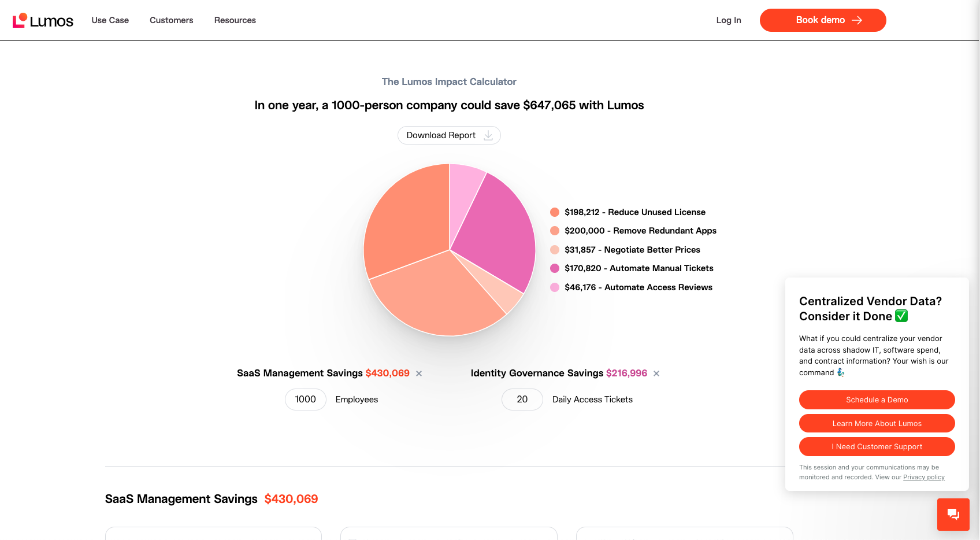
Task: Open the Resources menu
Action: click(235, 20)
